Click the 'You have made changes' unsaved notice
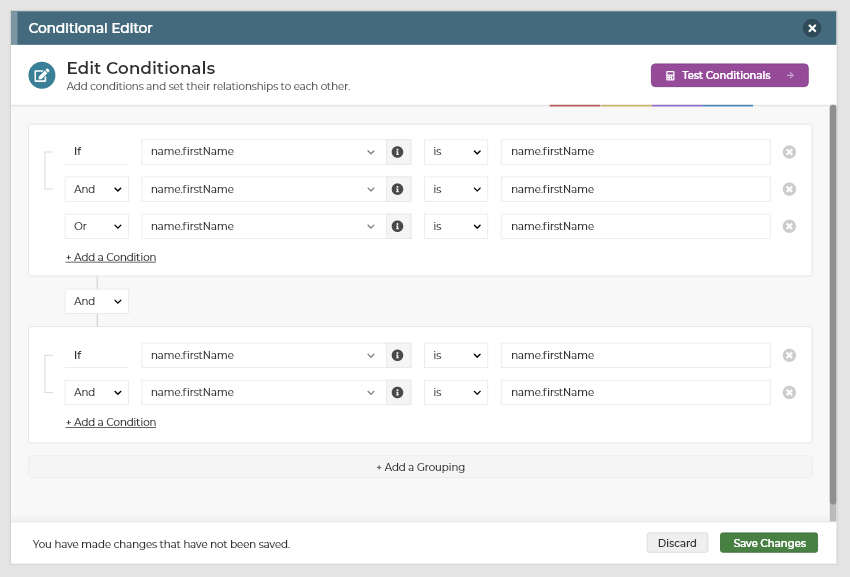 pyautogui.click(x=161, y=544)
